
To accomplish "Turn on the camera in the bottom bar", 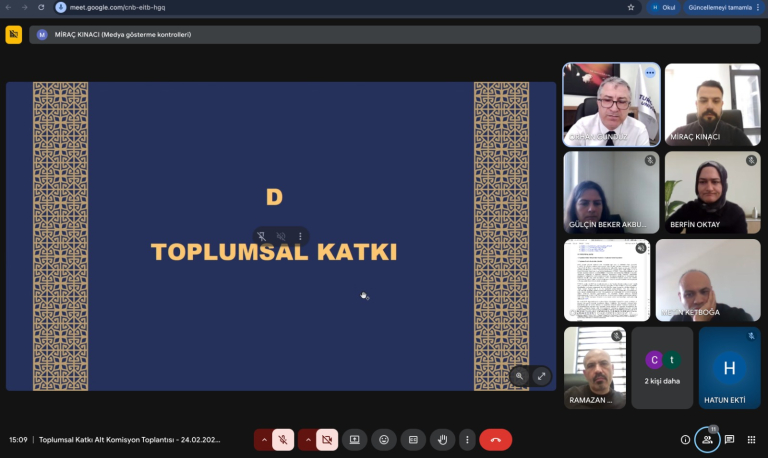I will 326,439.
